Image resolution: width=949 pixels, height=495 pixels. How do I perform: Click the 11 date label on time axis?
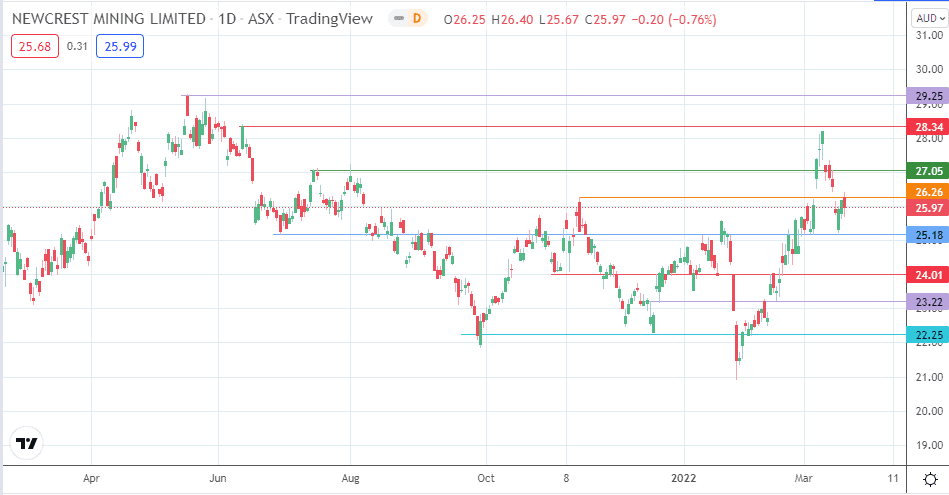[x=893, y=479]
